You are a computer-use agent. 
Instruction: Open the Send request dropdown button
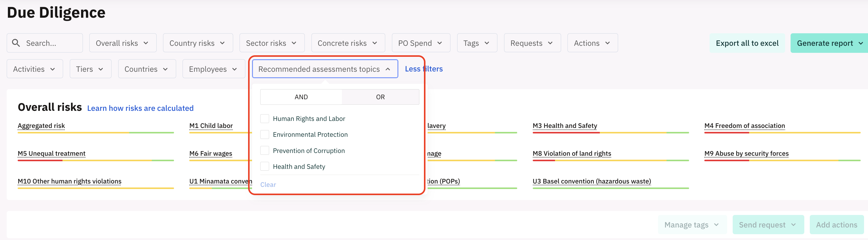point(768,225)
